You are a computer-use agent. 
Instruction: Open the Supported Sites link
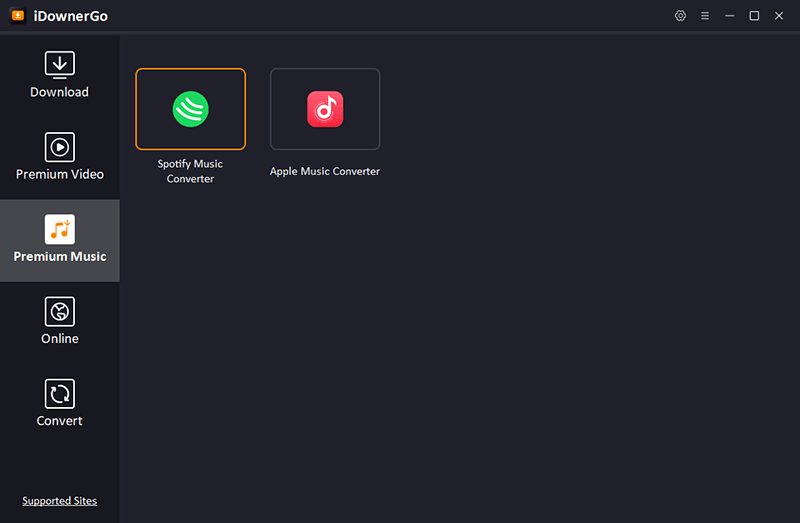(x=60, y=501)
